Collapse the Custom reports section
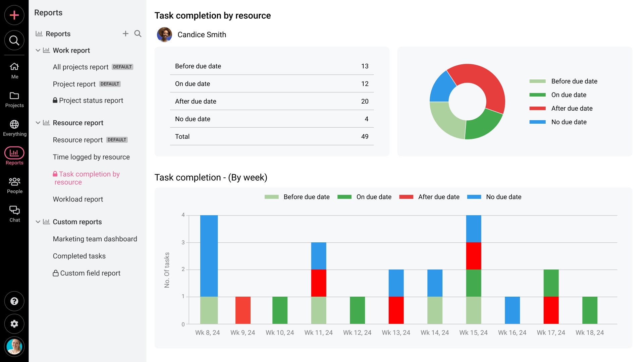 tap(39, 222)
